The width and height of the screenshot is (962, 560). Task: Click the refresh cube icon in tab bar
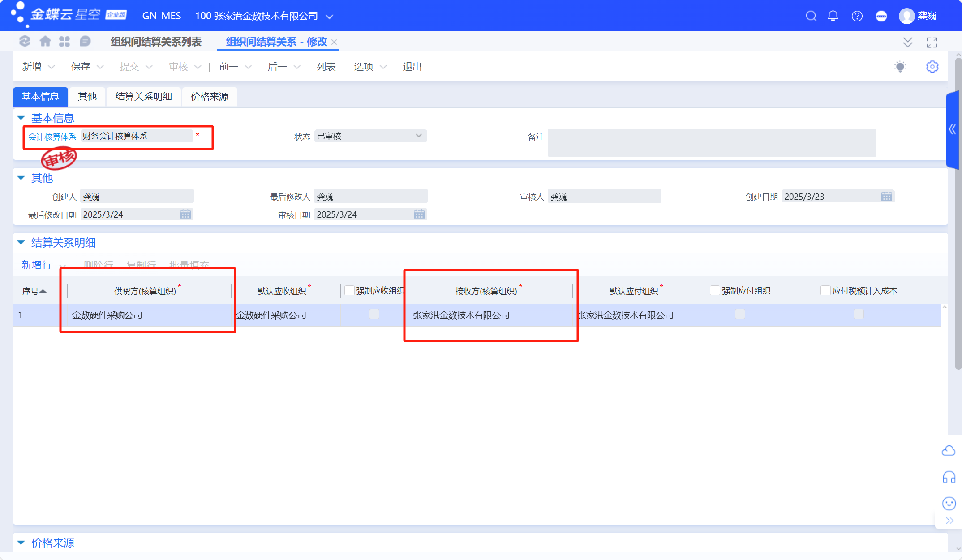(x=25, y=42)
